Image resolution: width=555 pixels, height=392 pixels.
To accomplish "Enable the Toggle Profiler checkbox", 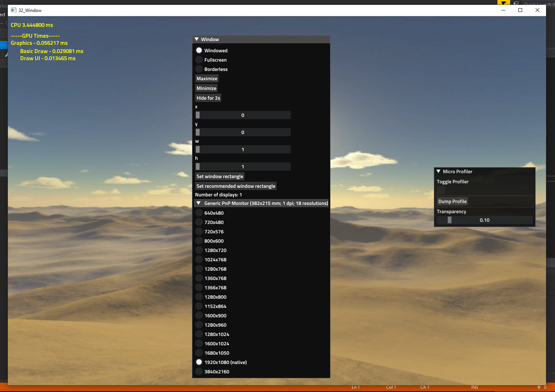I will tap(441, 190).
